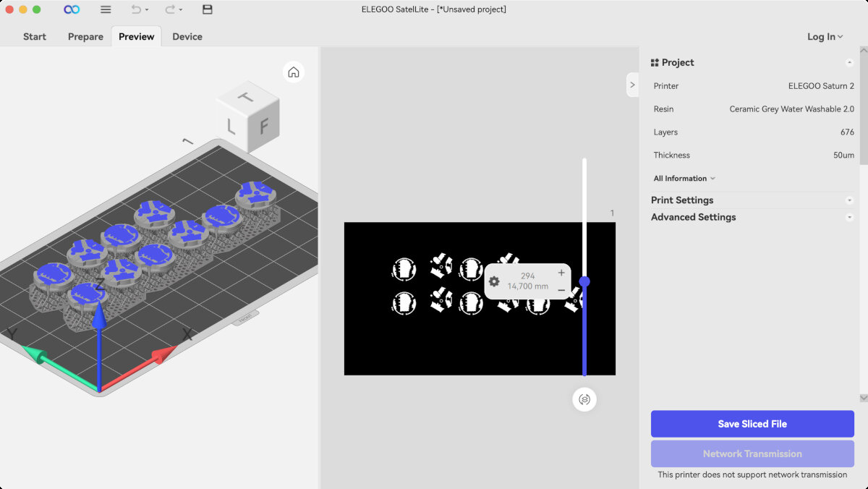Switch to the Start tab
The width and height of the screenshot is (868, 489).
point(35,37)
